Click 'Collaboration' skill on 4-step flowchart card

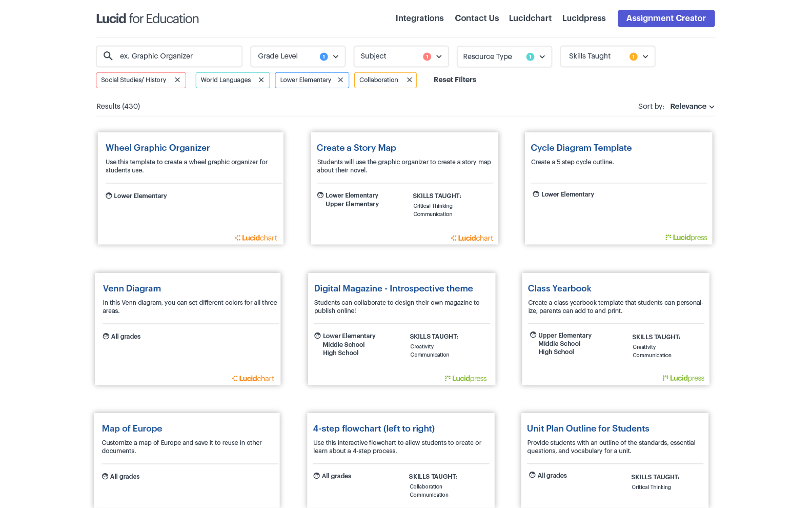426,487
